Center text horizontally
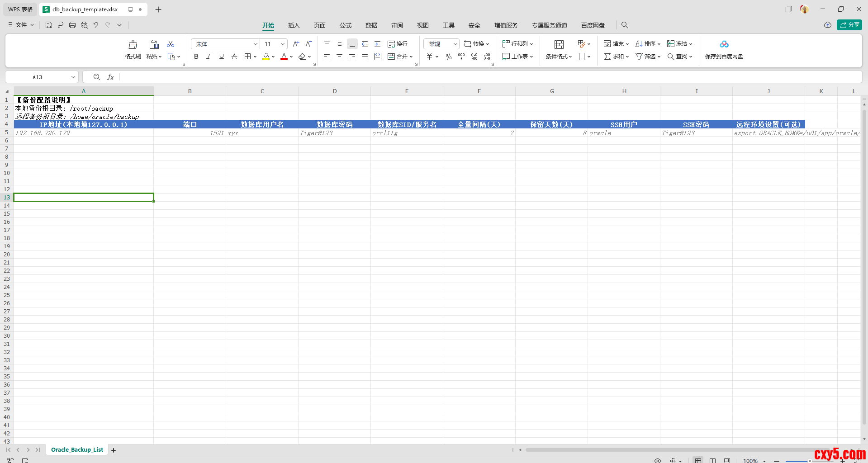 340,57
